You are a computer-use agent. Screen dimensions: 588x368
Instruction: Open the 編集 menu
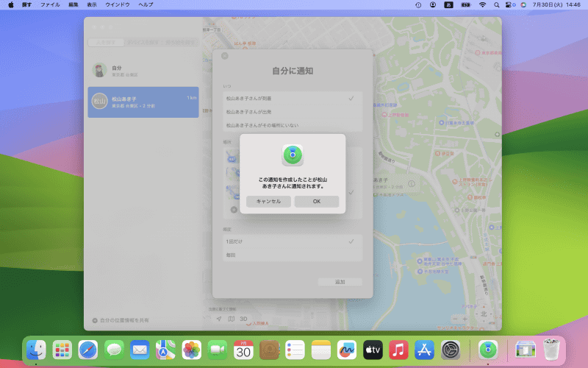pos(73,4)
